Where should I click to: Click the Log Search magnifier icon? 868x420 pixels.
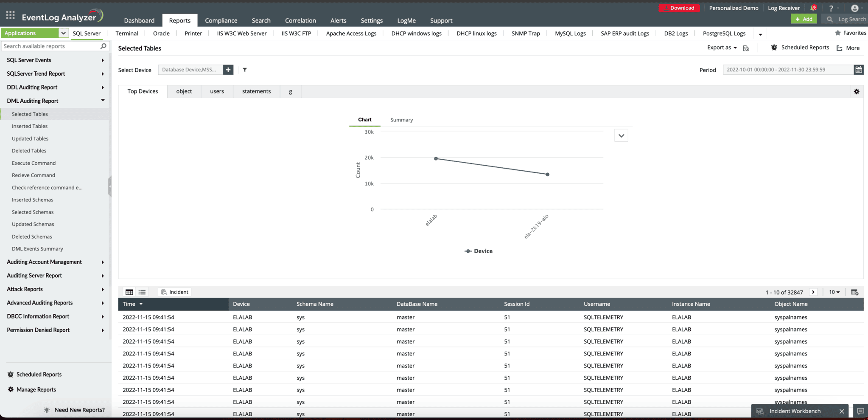point(830,19)
